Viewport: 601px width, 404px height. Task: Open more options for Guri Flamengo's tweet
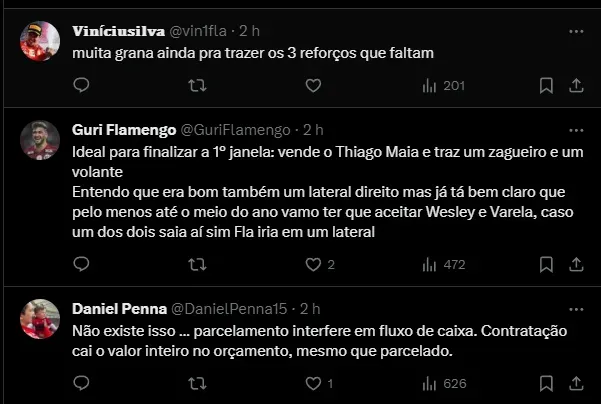(x=575, y=130)
